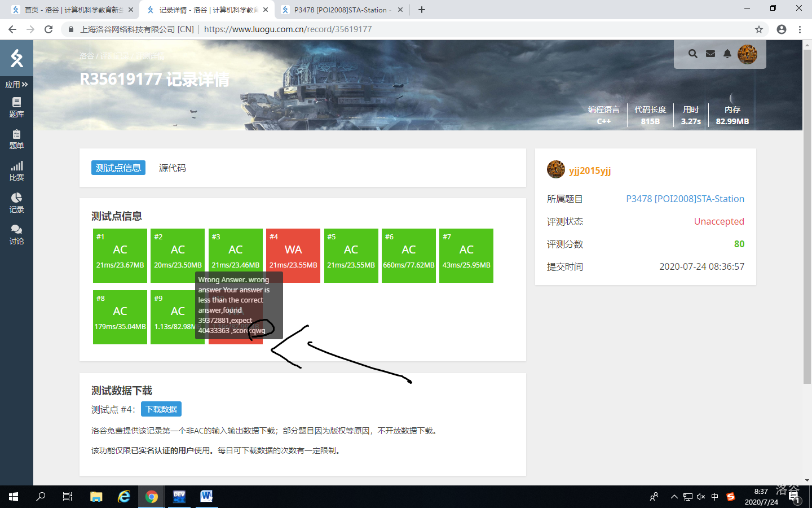Viewport: 812px width, 508px height.
Task: Select test case #4 WA block
Action: pos(293,256)
